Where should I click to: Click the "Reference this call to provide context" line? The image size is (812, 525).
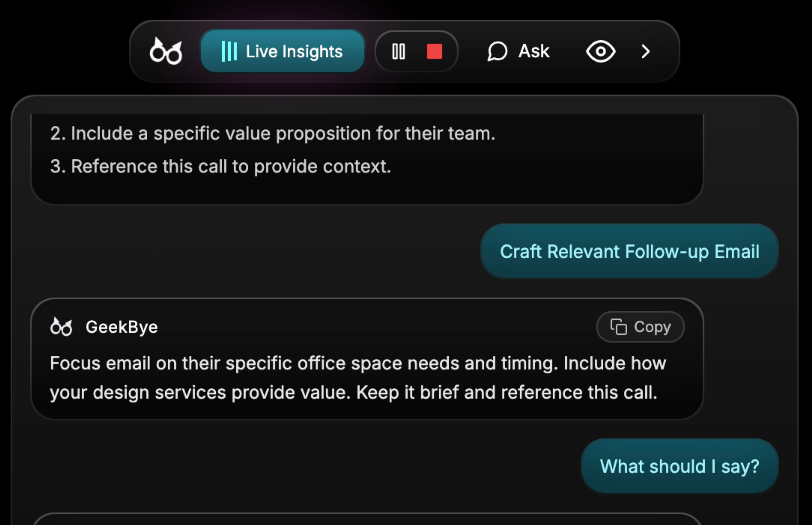(x=220, y=166)
